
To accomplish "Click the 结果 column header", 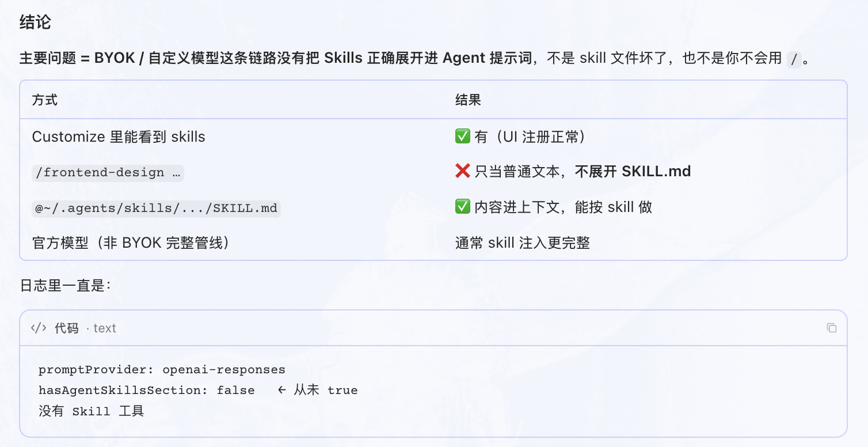I will pyautogui.click(x=468, y=100).
